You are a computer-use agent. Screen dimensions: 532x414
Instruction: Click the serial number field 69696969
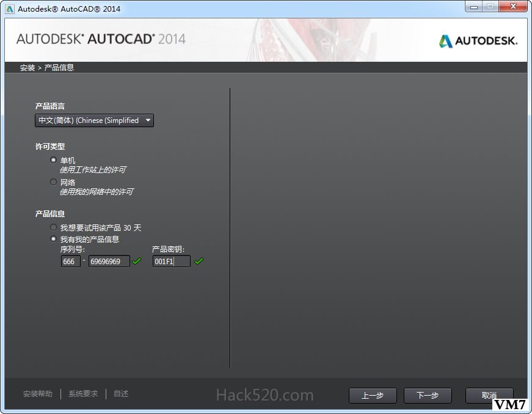[109, 261]
